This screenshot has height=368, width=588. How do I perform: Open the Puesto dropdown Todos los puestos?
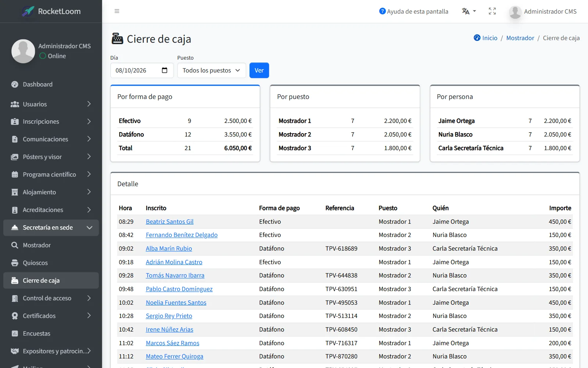212,70
